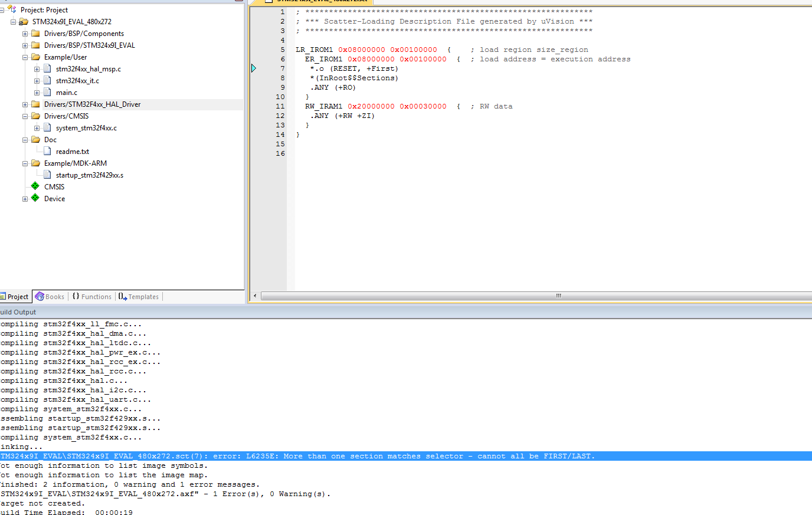The height and width of the screenshot is (515, 812).
Task: Collapse the STM324x9I_EVAL_480x272 target node
Action: [x=13, y=22]
